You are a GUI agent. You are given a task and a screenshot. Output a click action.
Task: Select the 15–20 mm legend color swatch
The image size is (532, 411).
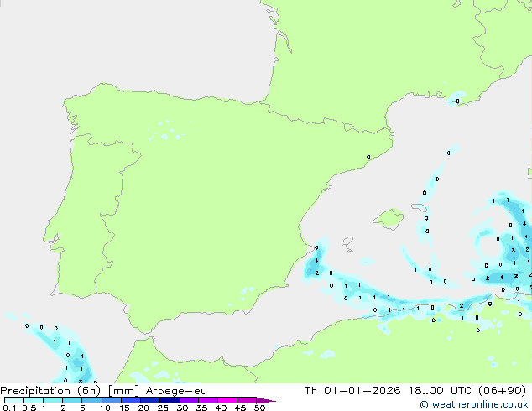tap(131, 400)
